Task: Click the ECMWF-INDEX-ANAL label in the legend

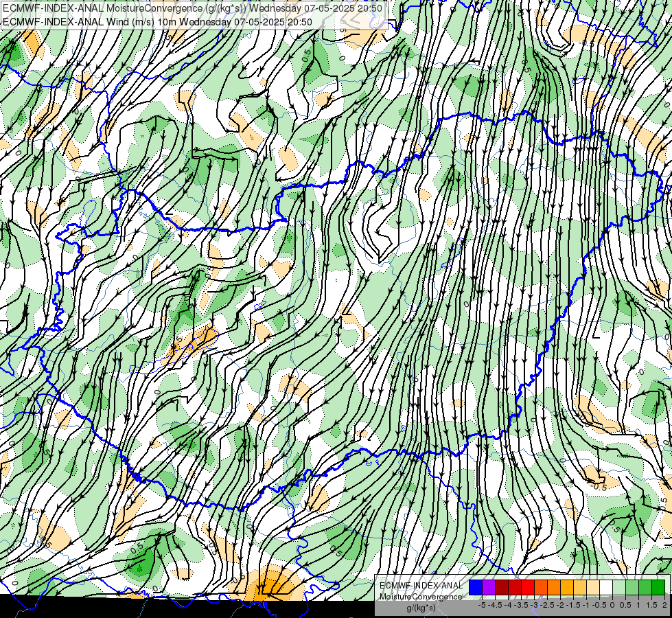Action: (421, 586)
